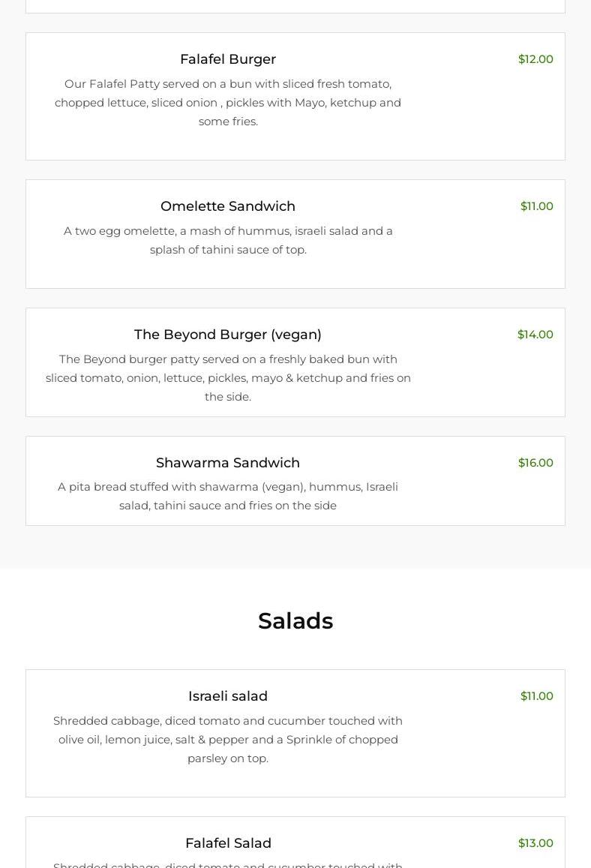
Task: Select the $12.00 Falafel Burger price
Action: click(x=535, y=59)
